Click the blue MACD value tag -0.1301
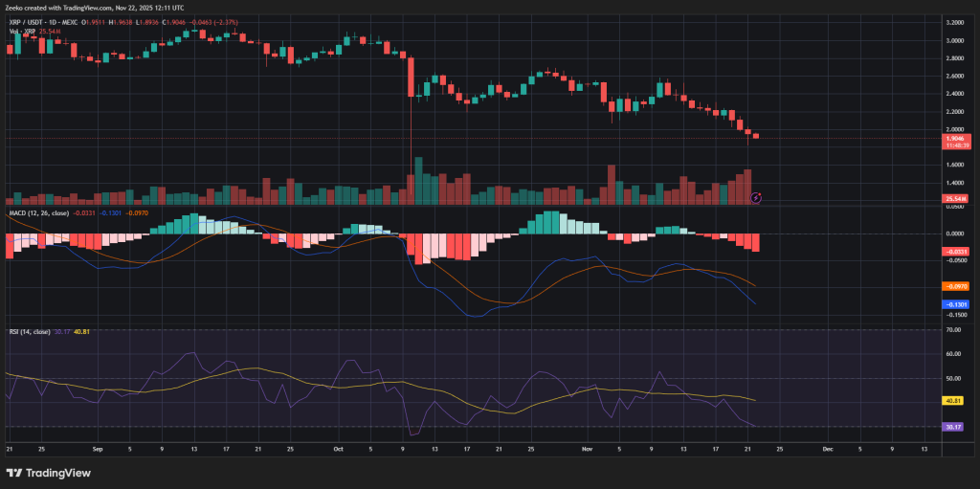The image size is (980, 489). click(957, 304)
